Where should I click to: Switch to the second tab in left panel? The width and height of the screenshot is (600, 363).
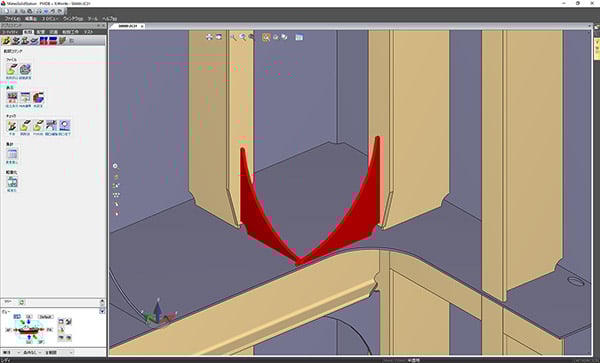28,32
